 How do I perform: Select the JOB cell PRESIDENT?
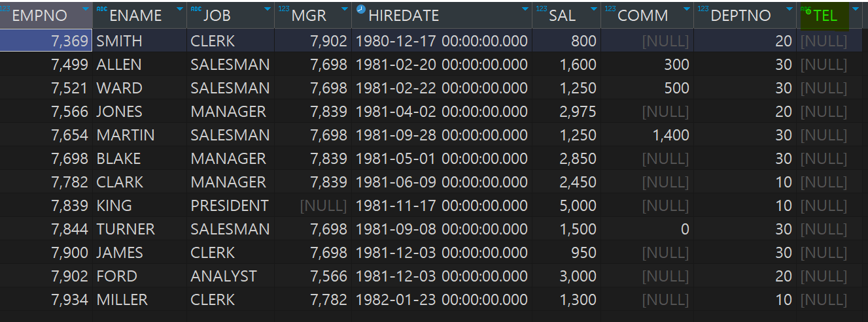231,206
